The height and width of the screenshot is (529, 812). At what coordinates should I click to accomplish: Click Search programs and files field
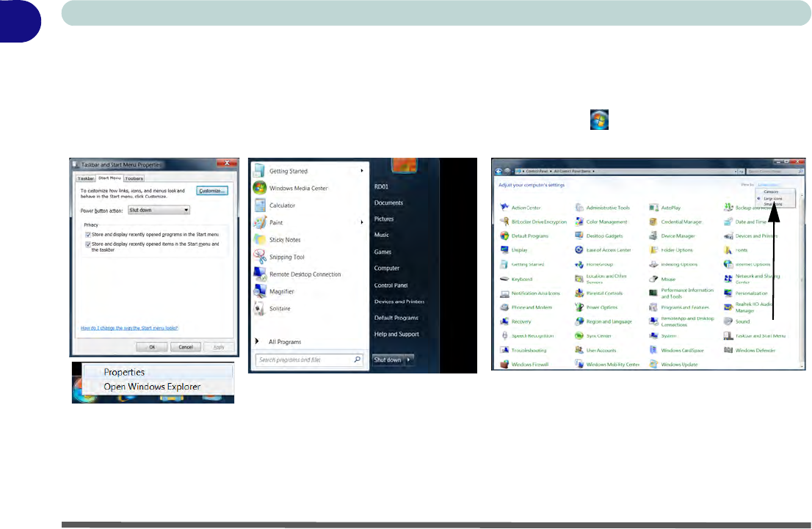pos(308,360)
